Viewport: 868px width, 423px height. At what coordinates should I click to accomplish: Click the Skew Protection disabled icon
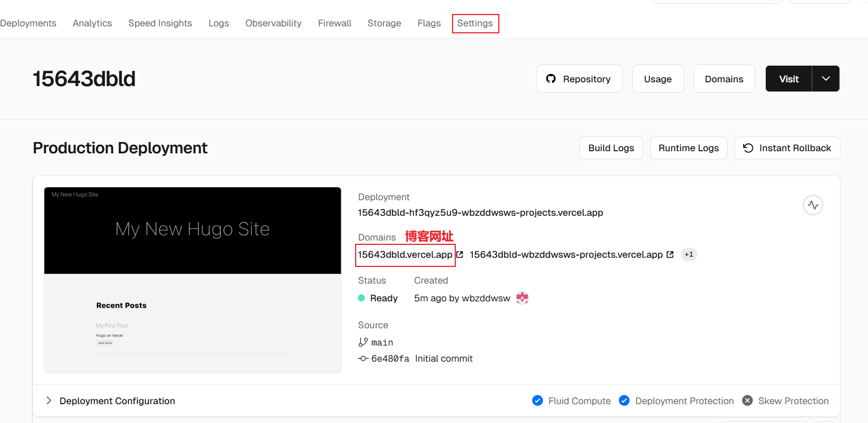747,400
